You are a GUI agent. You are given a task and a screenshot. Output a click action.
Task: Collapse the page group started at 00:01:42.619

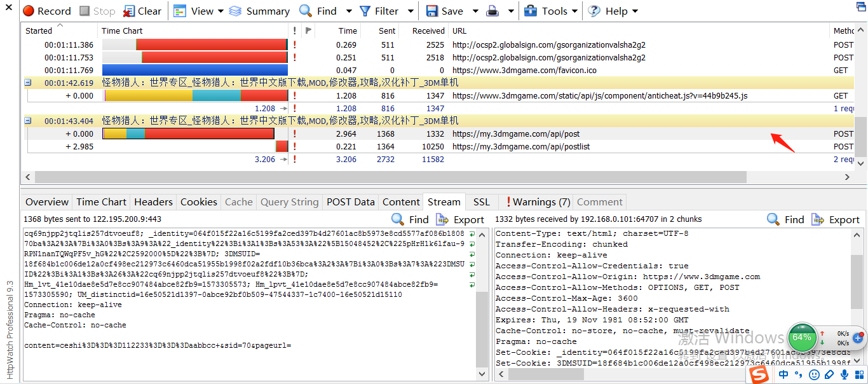click(28, 83)
